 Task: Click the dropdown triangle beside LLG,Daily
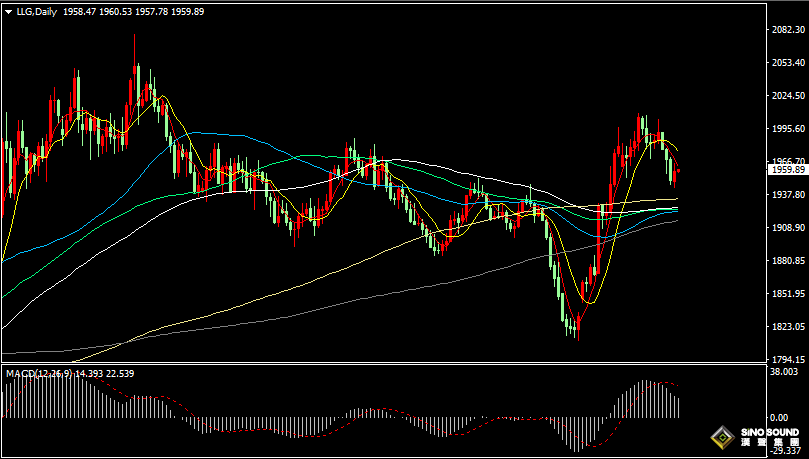(x=8, y=11)
